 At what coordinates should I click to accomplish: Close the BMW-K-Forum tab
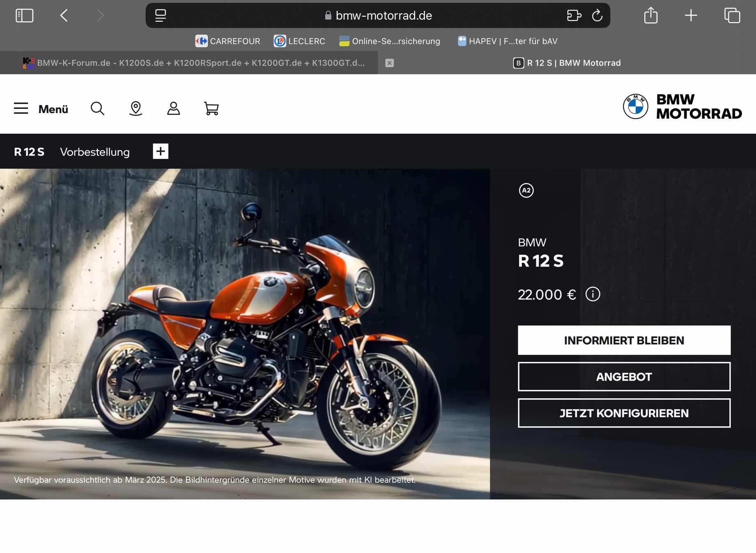(389, 63)
